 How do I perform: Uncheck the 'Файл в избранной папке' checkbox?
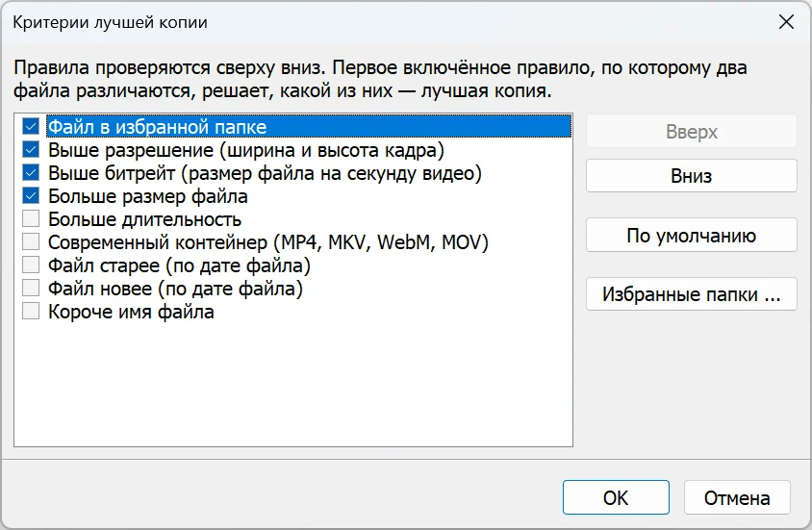coord(31,126)
